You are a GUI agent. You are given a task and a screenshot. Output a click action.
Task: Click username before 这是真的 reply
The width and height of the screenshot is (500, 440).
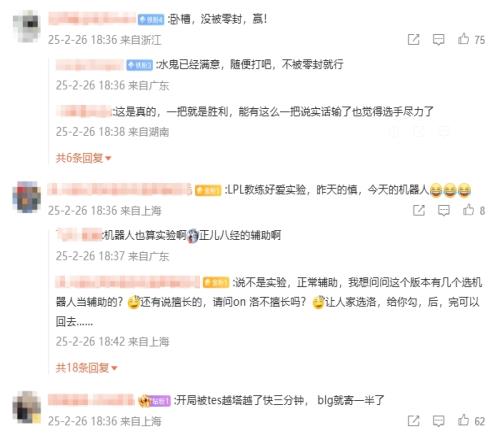click(84, 111)
